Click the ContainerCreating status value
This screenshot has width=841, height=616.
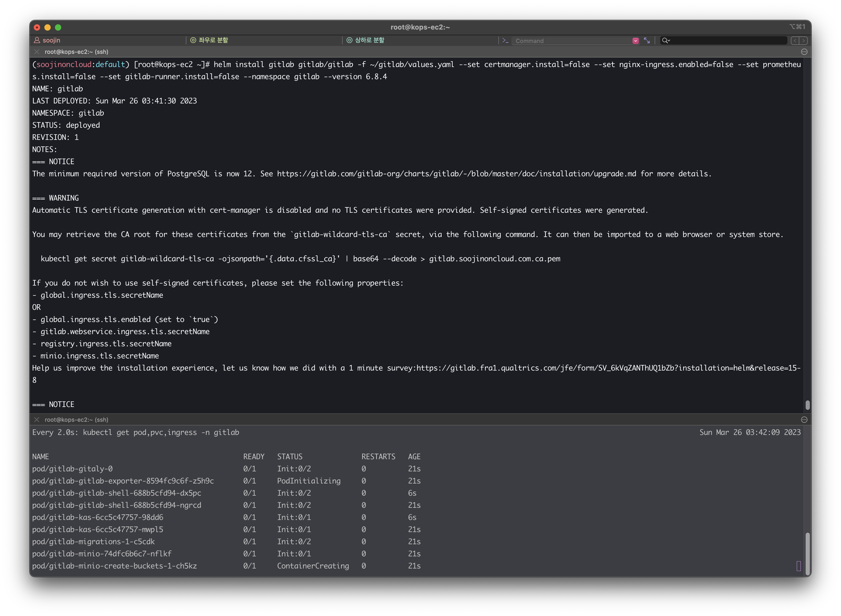coord(313,566)
